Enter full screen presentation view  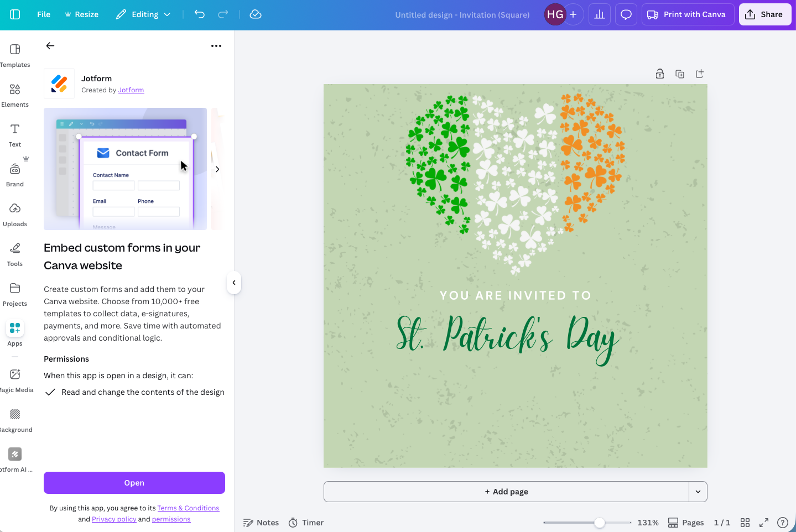point(764,522)
